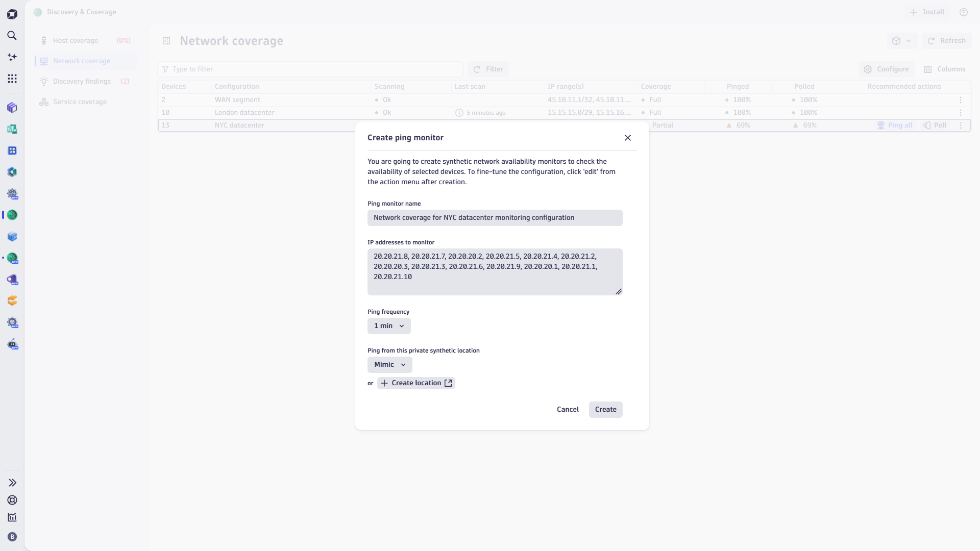Click the Create button in dialog
980x551 pixels.
(605, 410)
